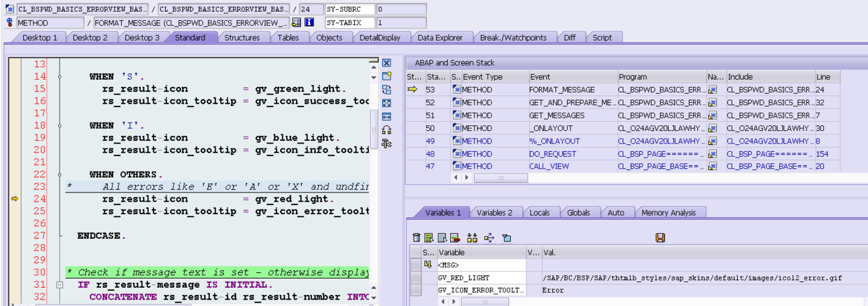Select the row selector beside GV_RED_LIGHT
Viewport: 868px width, 306px height.
tap(416, 277)
